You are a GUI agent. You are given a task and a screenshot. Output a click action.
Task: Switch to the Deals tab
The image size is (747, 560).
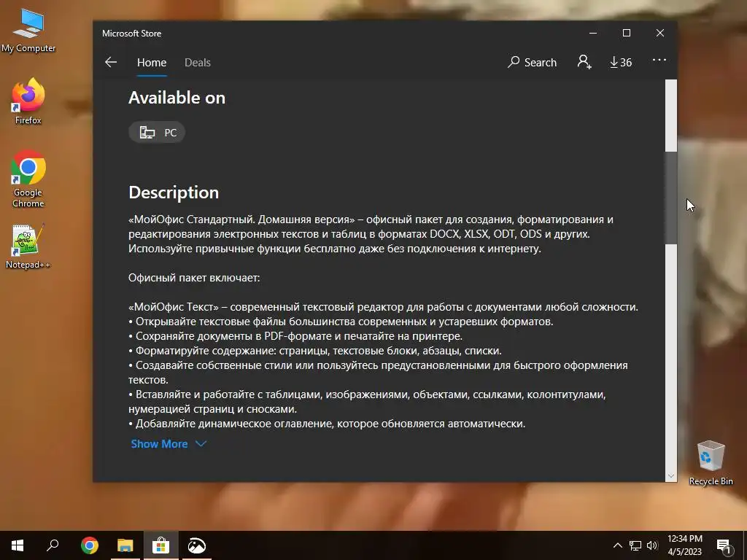pos(197,63)
